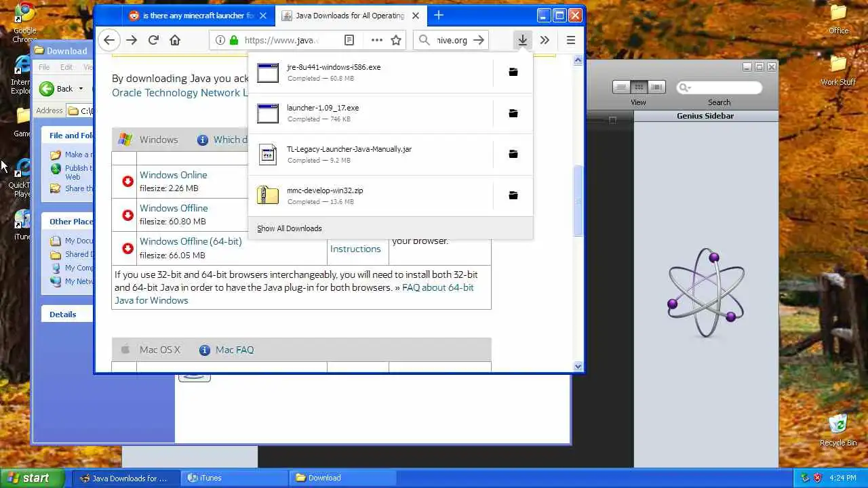This screenshot has width=868, height=488.
Task: Open the Firefox home page
Action: point(175,40)
